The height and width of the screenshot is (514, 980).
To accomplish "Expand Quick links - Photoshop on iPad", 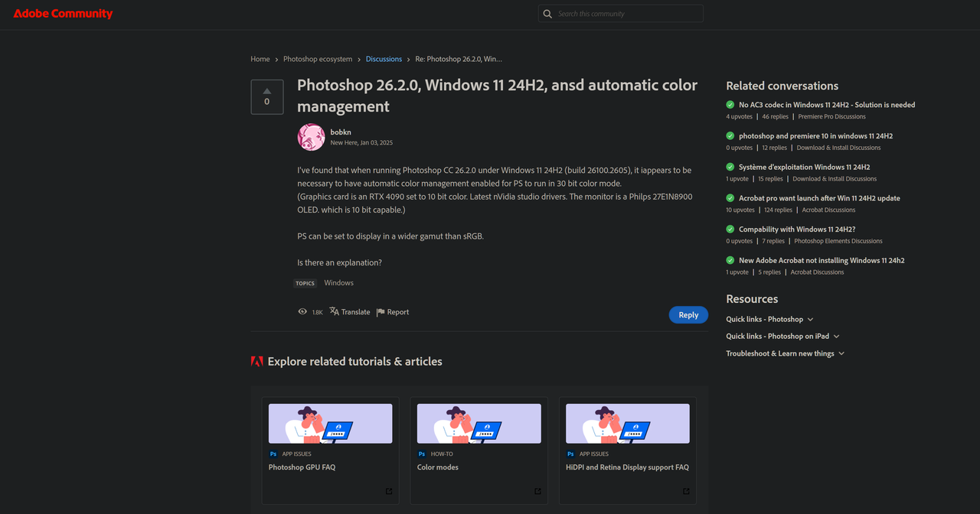I will point(782,336).
